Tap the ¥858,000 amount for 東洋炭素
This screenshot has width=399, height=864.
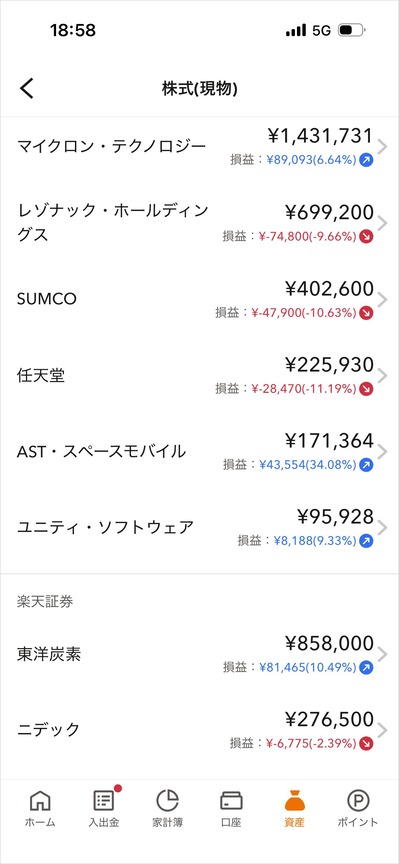(x=330, y=644)
